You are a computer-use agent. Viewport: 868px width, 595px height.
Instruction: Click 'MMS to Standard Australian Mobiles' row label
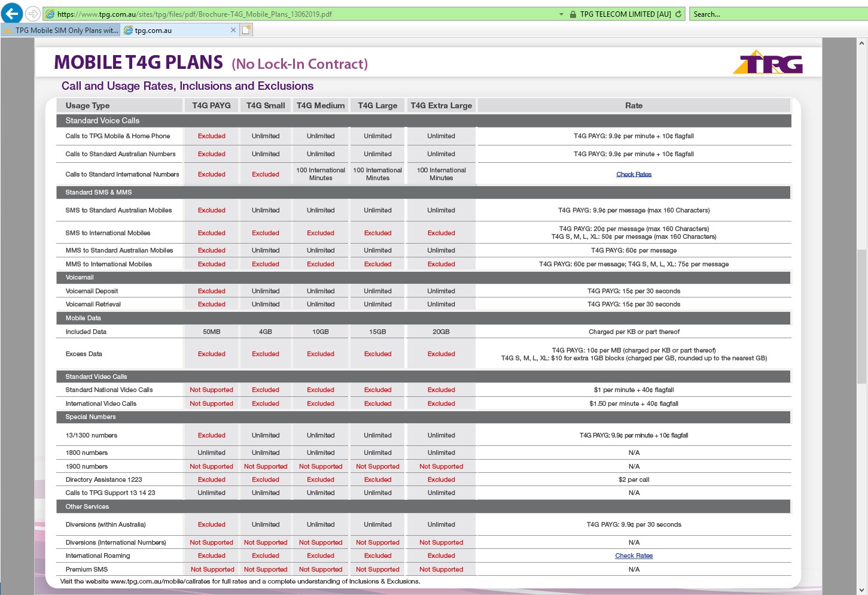pyautogui.click(x=119, y=250)
